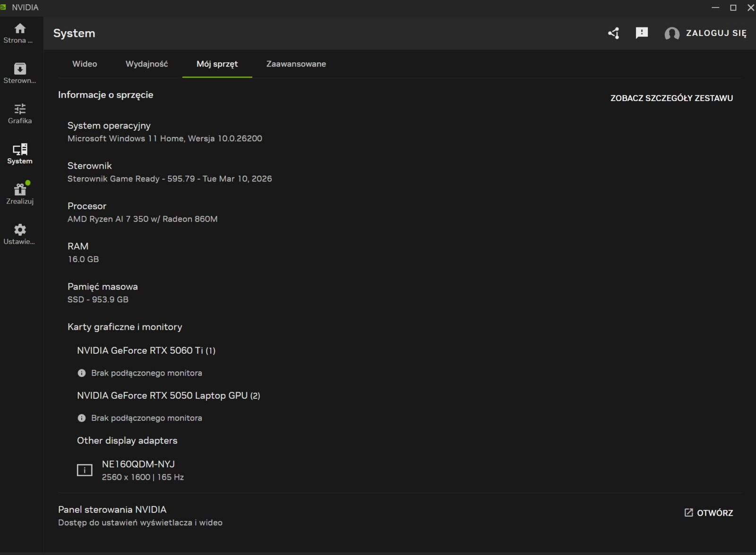Viewport: 756px width, 555px height.
Task: Click the feedback exclamation icon
Action: 642,33
